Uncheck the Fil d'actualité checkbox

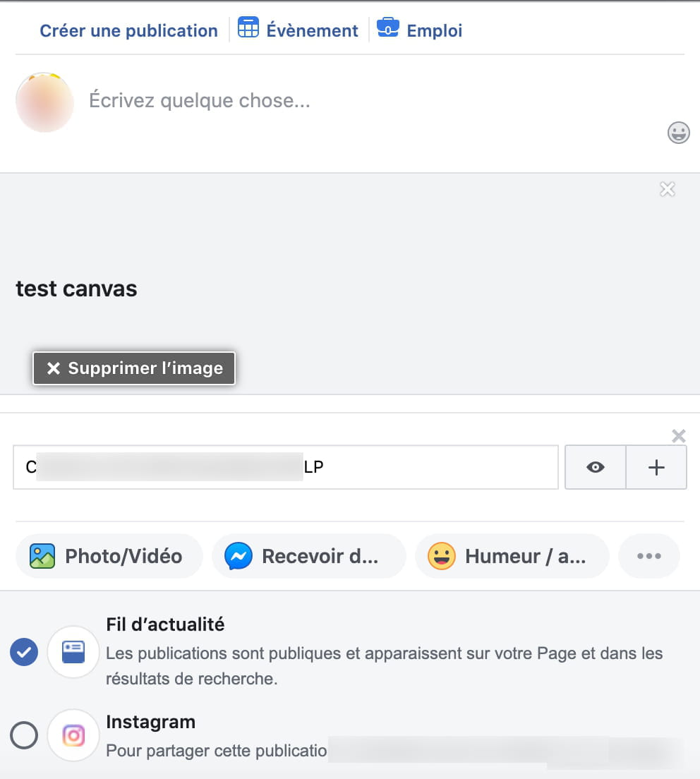point(24,652)
